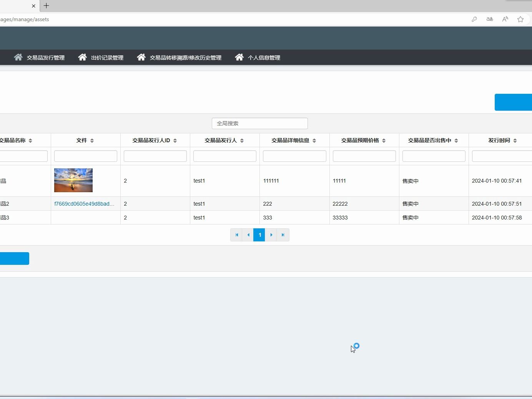The height and width of the screenshot is (399, 532).
Task: Click the translate icon in the address bar
Action: pyautogui.click(x=489, y=19)
